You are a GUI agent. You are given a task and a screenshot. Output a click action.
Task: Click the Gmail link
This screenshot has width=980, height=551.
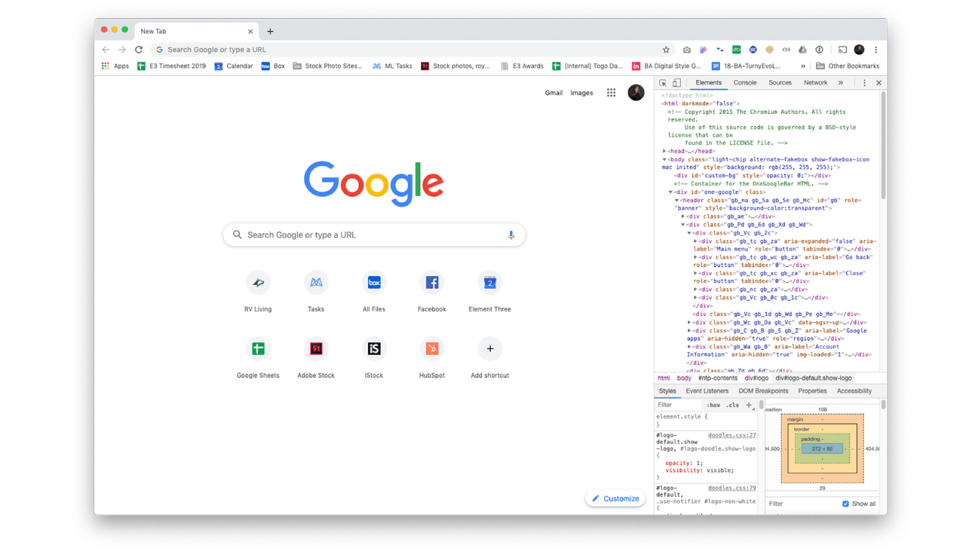tap(553, 93)
